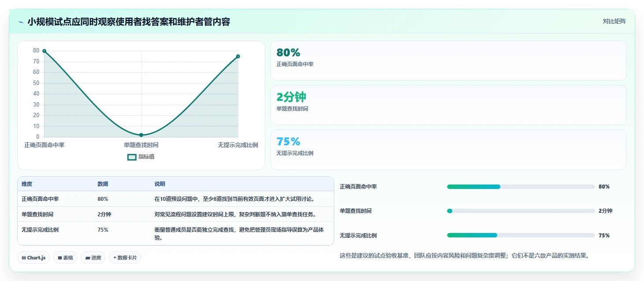Click the lightning icon beside the title
This screenshot has width=644, height=281.
click(21, 22)
